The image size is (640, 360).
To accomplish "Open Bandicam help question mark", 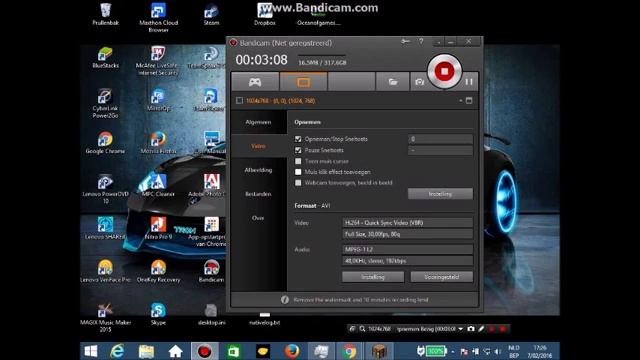I will [x=421, y=41].
